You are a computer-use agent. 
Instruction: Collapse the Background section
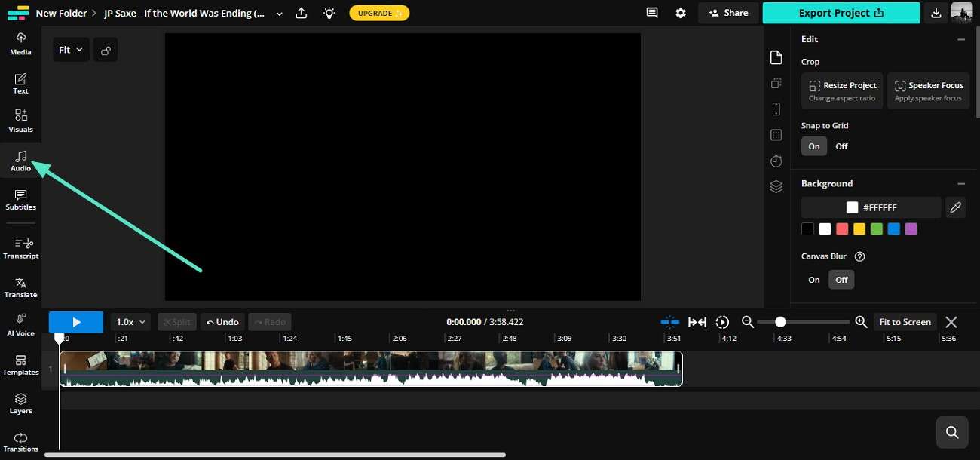click(961, 183)
